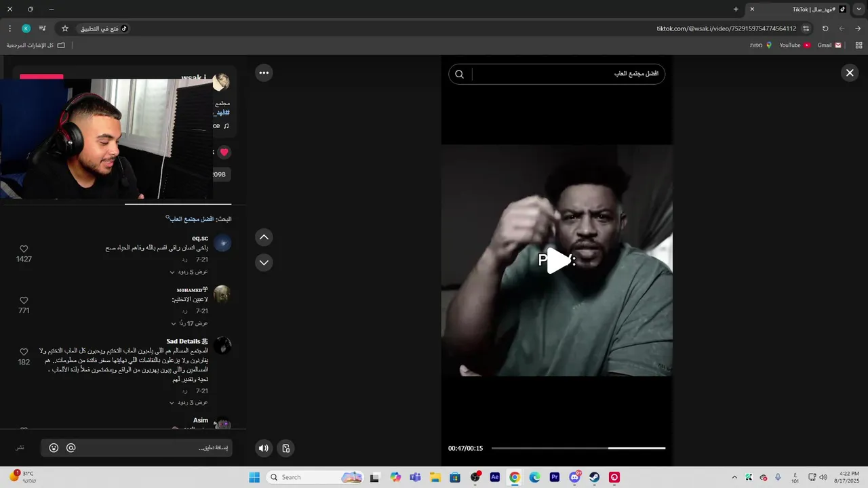This screenshot has height=488, width=868.
Task: Open site info icon in address bar
Action: [806, 28]
